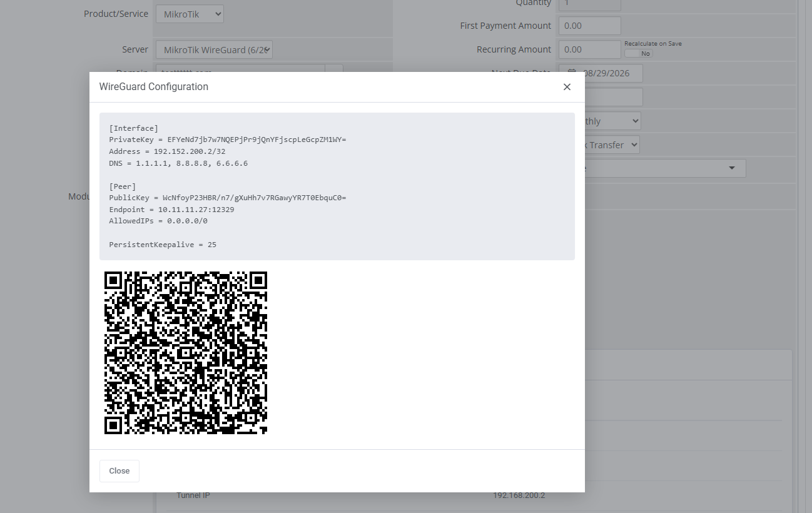Image resolution: width=812 pixels, height=513 pixels.
Task: Select the PrivateKey line in the config
Action: (x=228, y=140)
